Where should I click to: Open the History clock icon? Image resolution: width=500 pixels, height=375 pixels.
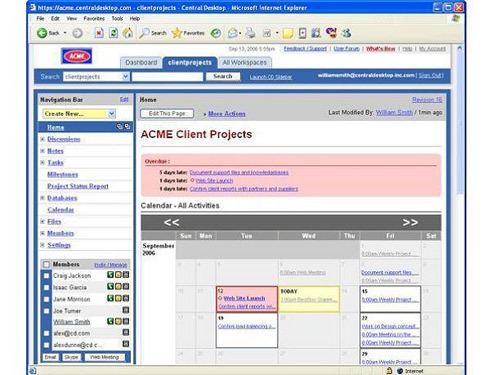(216, 33)
